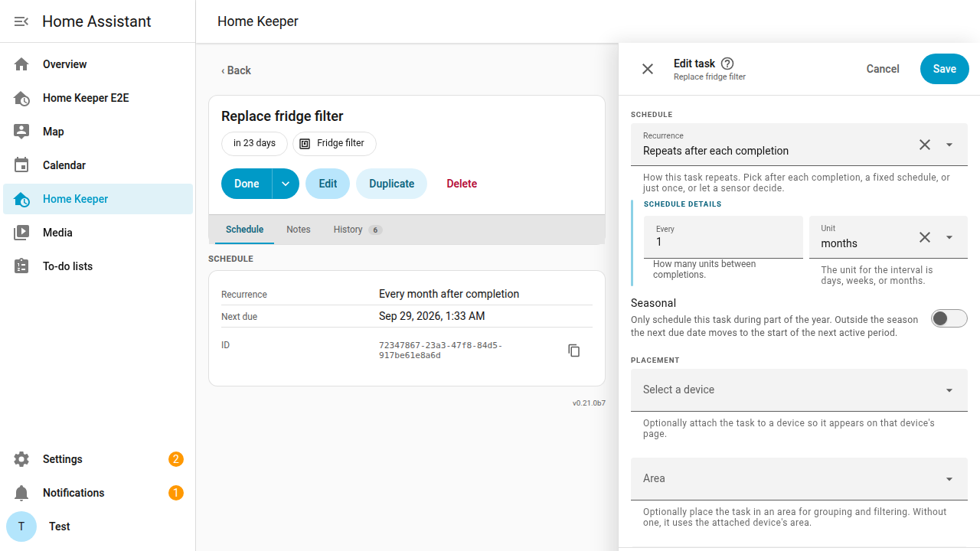Click the Notifications badge showing 1

point(176,493)
